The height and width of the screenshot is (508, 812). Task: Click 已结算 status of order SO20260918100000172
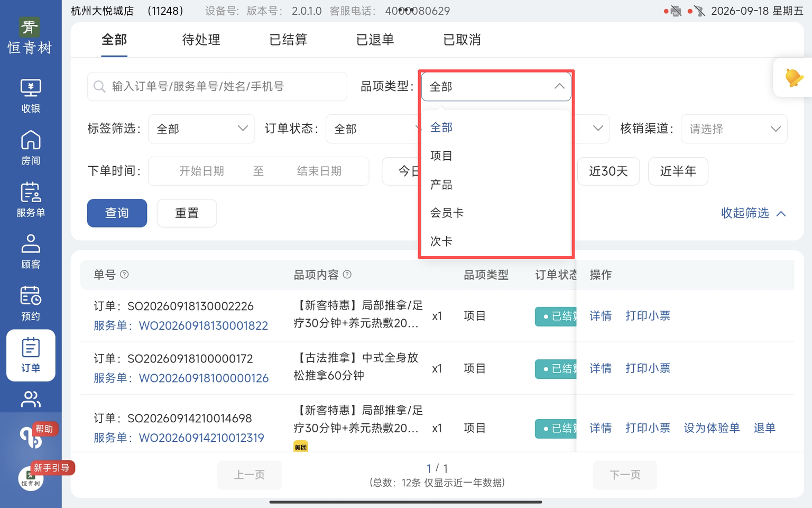coord(556,369)
